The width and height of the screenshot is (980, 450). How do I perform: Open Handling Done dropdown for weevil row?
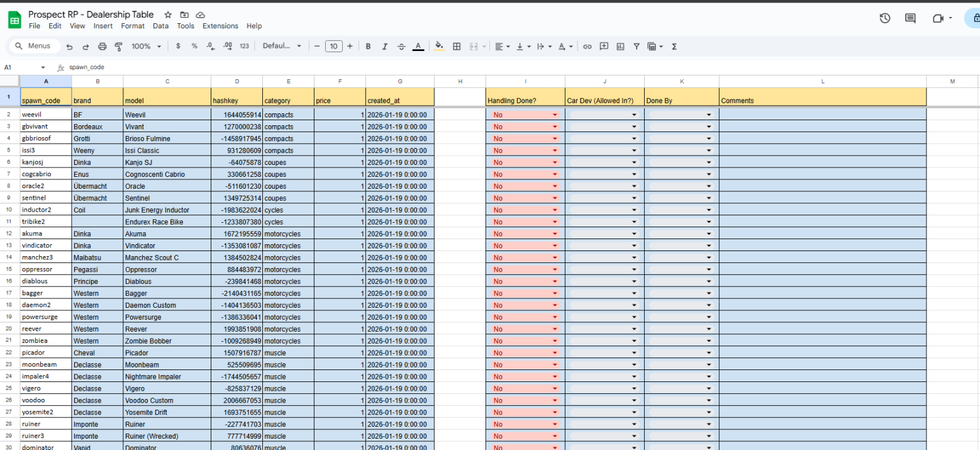[x=555, y=115]
